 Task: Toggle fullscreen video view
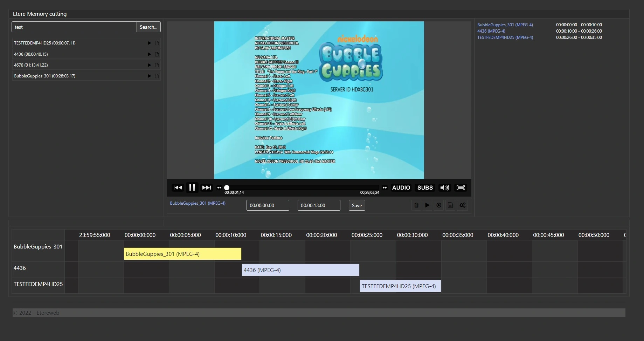point(461,187)
